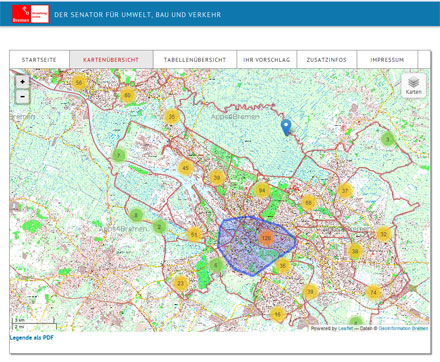
Task: Click the Bremen logo in header
Action: click(30, 14)
